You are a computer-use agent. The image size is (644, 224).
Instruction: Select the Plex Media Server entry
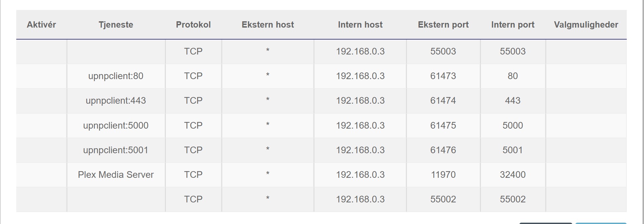(116, 175)
